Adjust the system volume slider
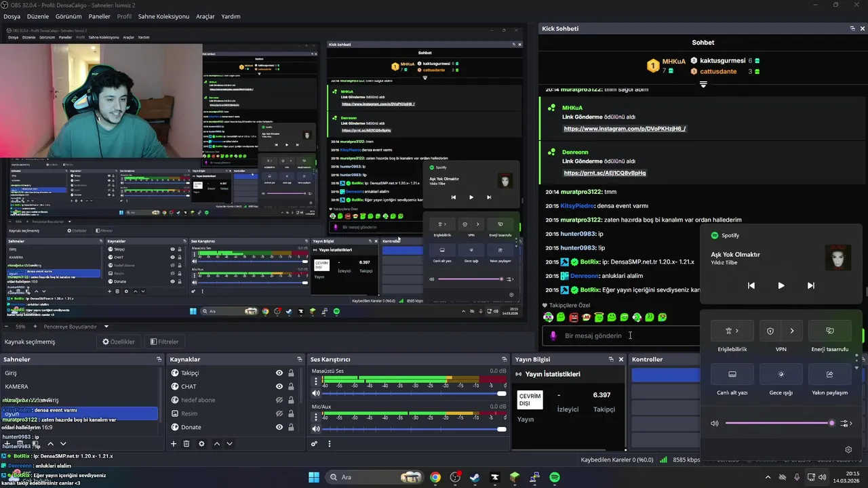868x488 pixels. pyautogui.click(x=780, y=423)
